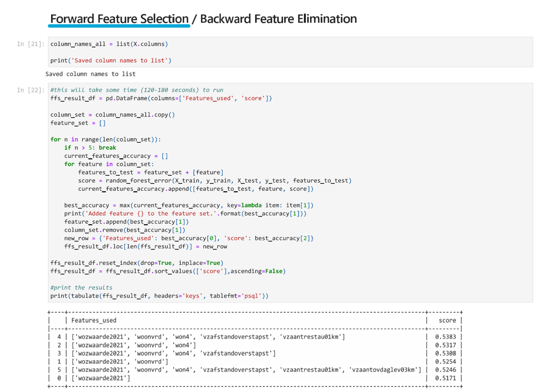Select the In [22] cell prompt
This screenshot has width=543, height=392.
(x=31, y=90)
